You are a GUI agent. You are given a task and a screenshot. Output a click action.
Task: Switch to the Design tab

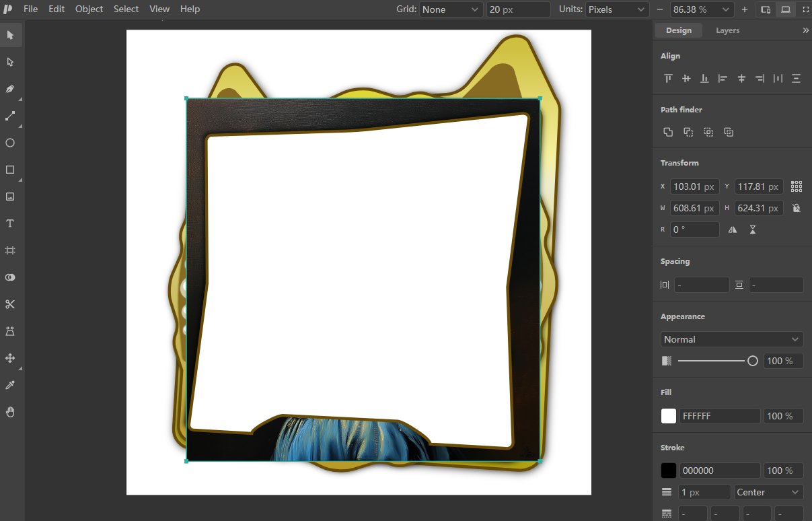tap(678, 30)
